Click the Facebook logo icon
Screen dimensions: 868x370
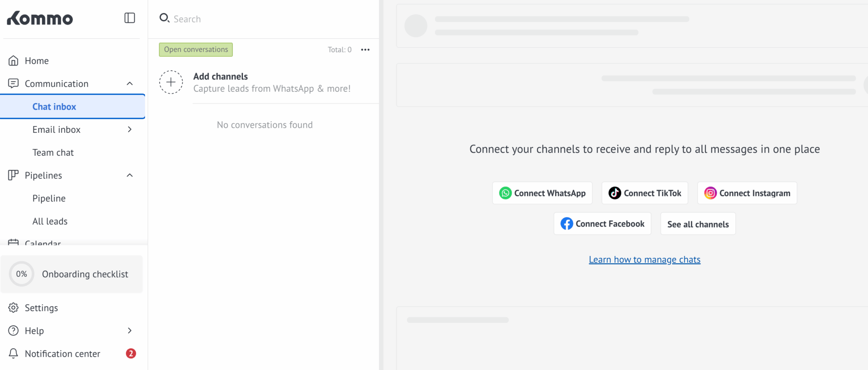coord(567,224)
